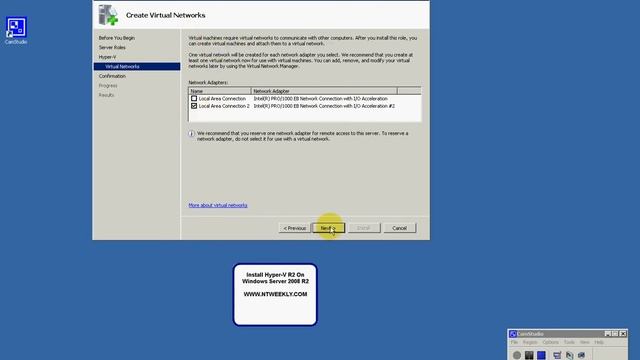This screenshot has height=360, width=640.
Task: Select the Local Area Connection row text
Action: click(x=222, y=98)
